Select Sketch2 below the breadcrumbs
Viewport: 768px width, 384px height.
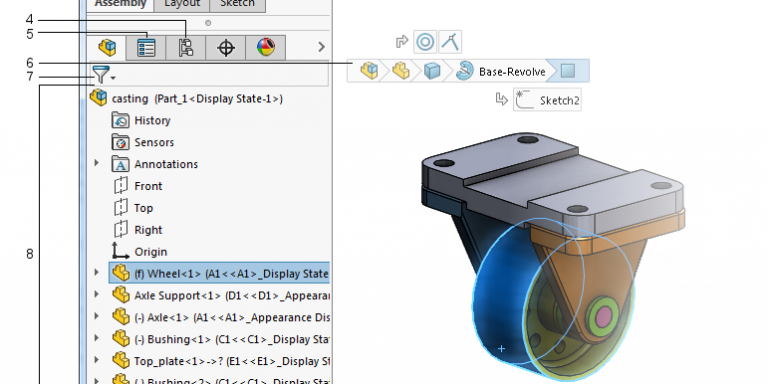click(x=548, y=100)
